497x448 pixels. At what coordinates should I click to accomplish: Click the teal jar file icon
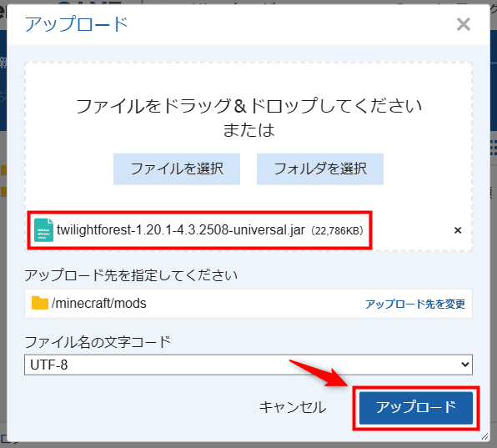coord(43,230)
